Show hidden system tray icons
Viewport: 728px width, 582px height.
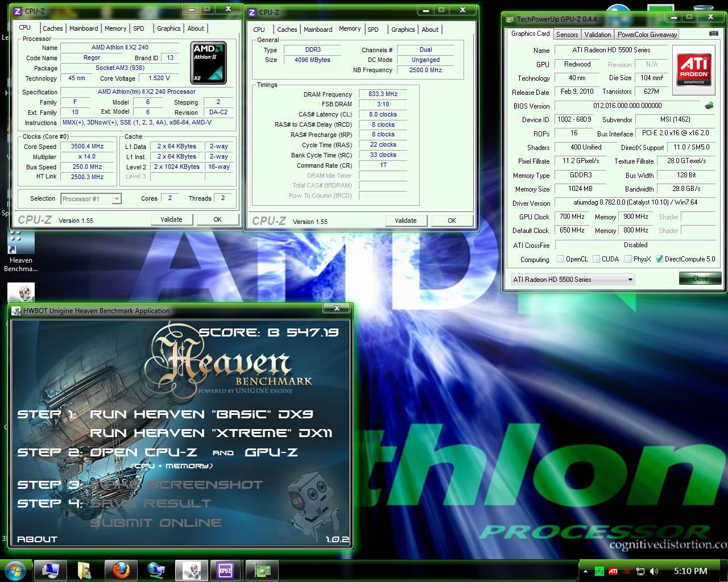tap(585, 571)
